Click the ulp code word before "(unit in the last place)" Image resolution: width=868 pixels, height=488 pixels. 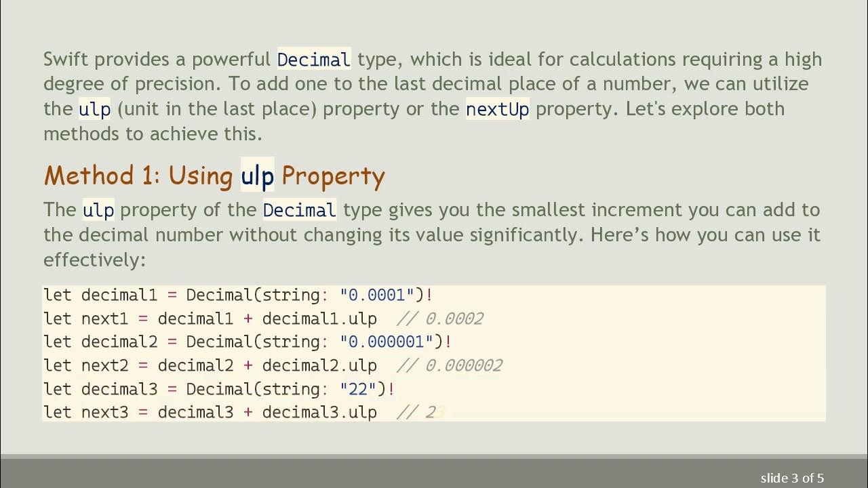[94, 109]
